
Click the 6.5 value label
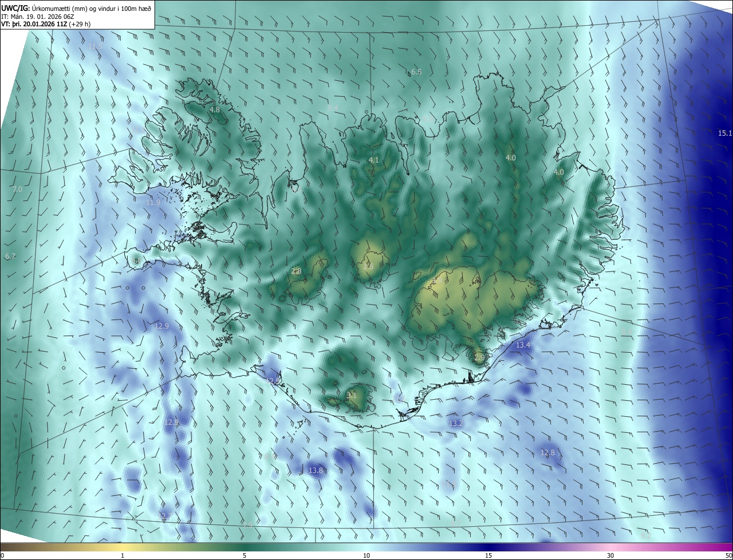point(416,72)
